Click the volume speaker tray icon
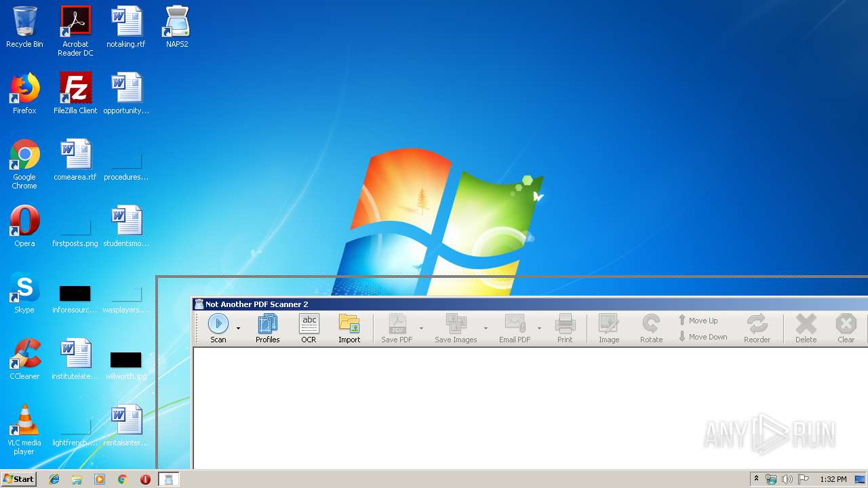868x488 pixels. [787, 479]
